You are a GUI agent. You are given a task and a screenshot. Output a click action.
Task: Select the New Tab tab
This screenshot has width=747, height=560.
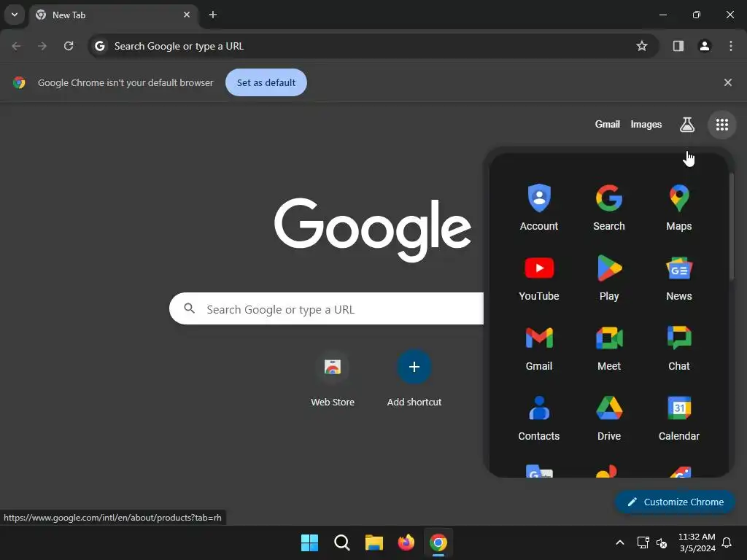(113, 15)
